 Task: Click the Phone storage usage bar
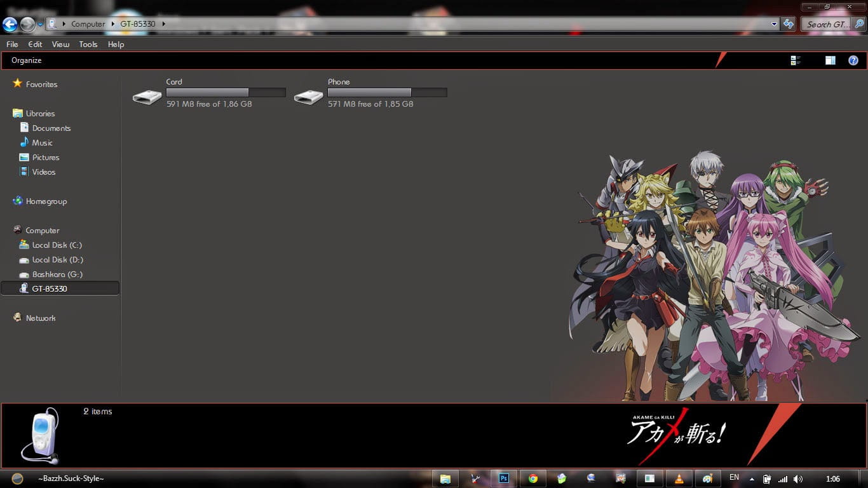tap(387, 93)
